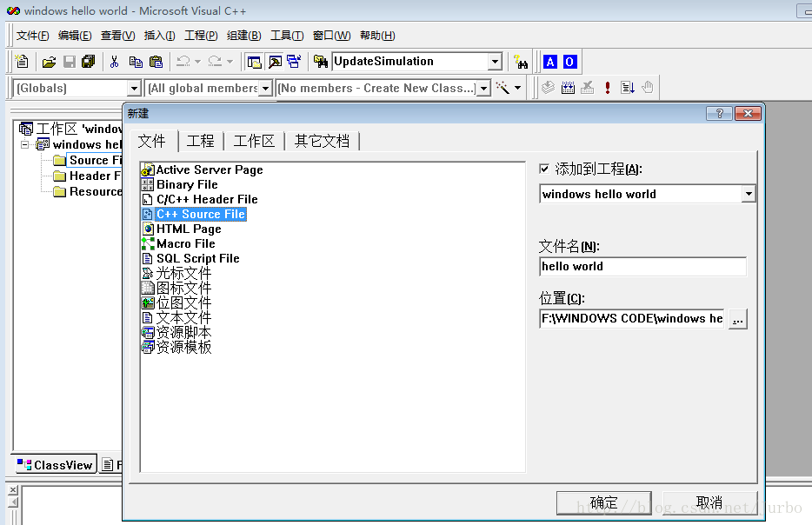Click the Cut scissors icon
This screenshot has height=525, width=812.
point(115,62)
